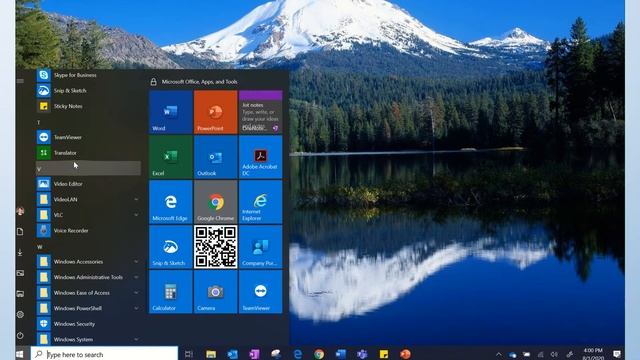This screenshot has height=360, width=640.
Task: Switch to PowerPoint on the taskbar
Action: [405, 354]
